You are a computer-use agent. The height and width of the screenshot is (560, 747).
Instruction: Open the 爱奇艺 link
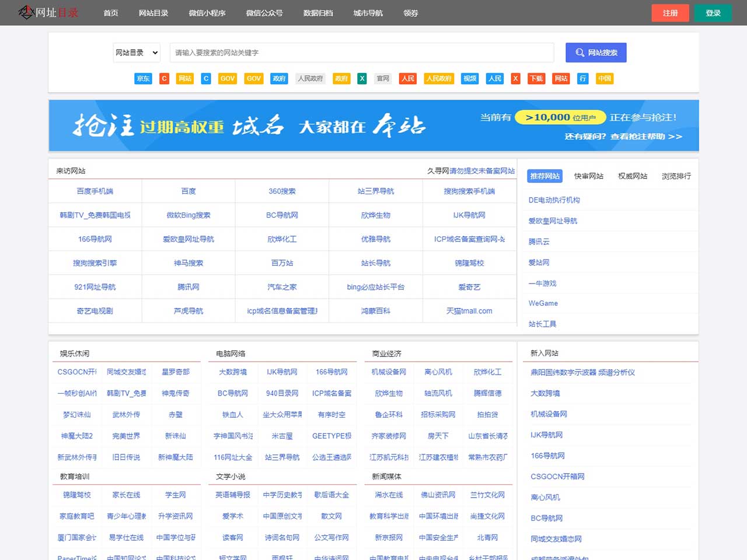point(469,286)
